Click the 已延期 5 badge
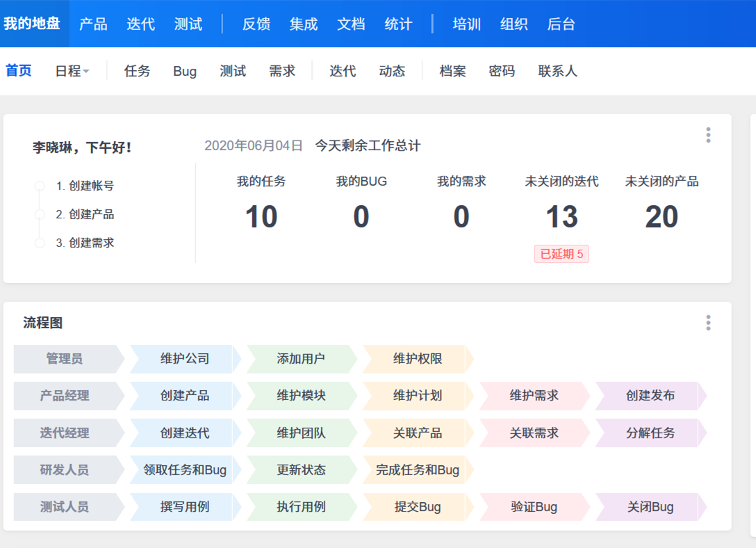Screen dimensions: 756x548 pyautogui.click(x=561, y=254)
